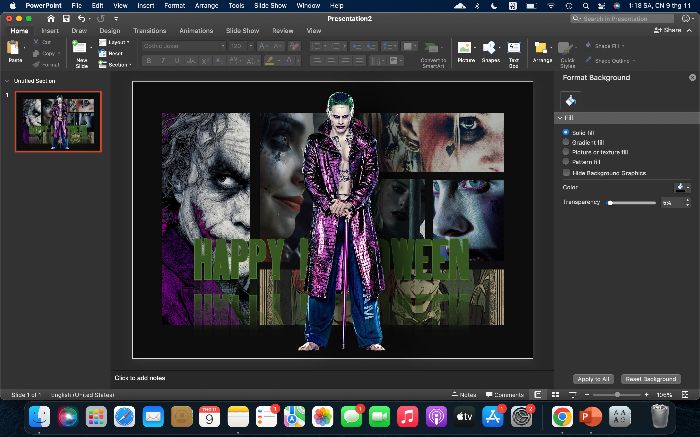Click the Apply to All button
Screen dimensions: 700x437
point(593,379)
